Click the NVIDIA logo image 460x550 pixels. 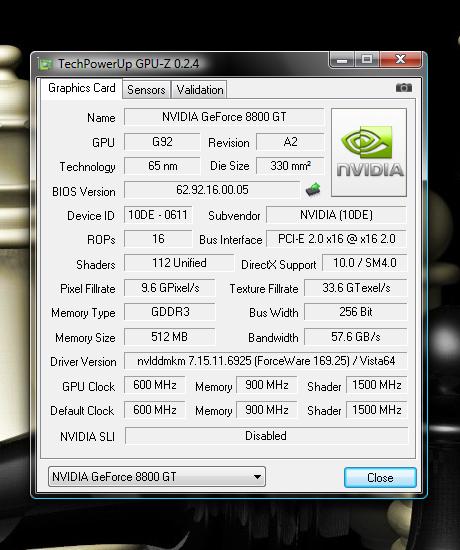coord(369,152)
